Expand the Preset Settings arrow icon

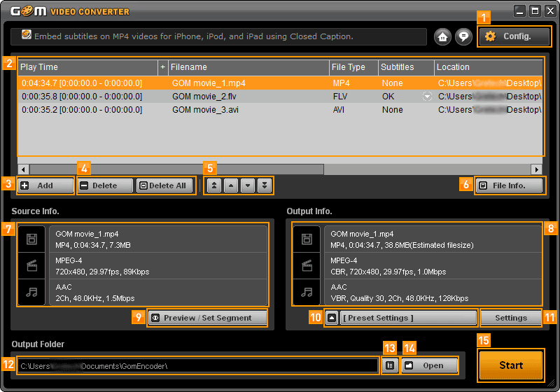coord(332,318)
